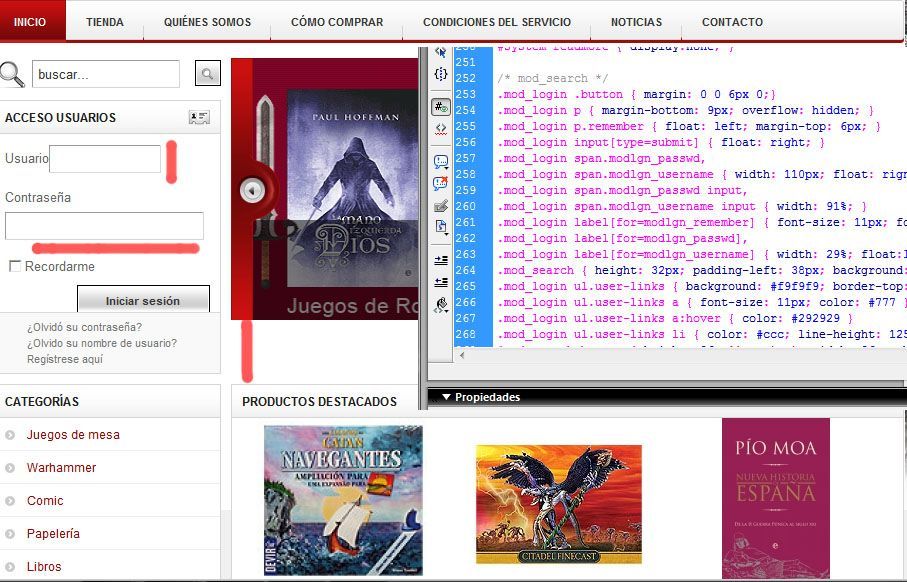Open the QUIÉNES SOMOS menu item

click(x=207, y=22)
